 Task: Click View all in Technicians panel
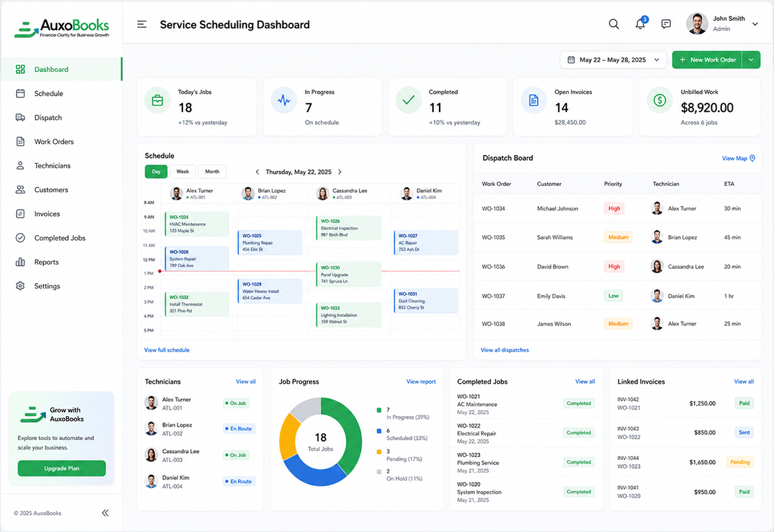pos(246,382)
